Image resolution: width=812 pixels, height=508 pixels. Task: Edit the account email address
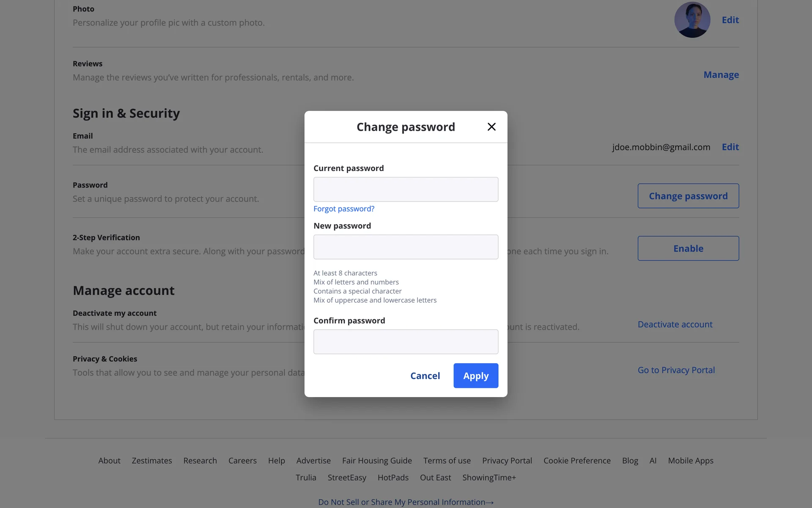[x=730, y=147]
